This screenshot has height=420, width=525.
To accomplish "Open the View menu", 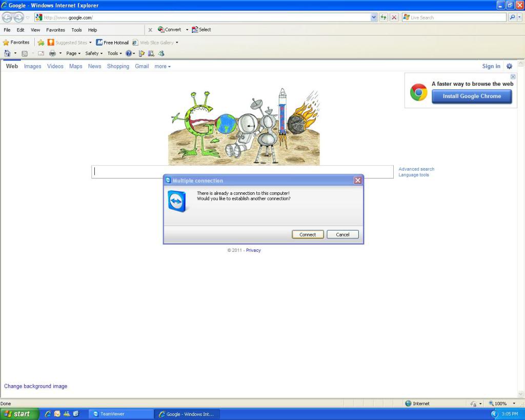I will click(35, 30).
